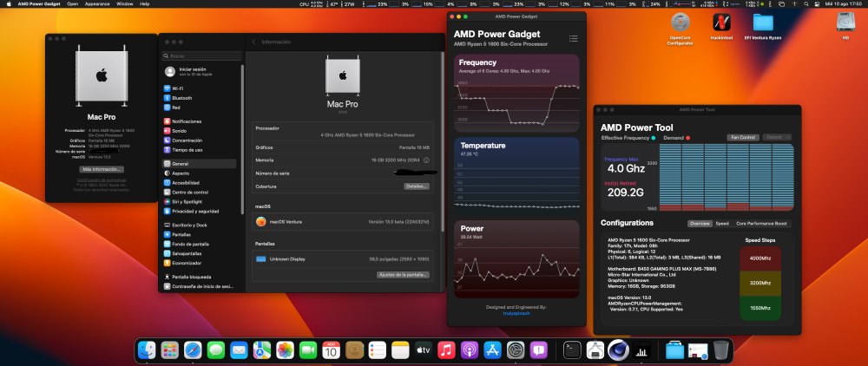This screenshot has height=366, width=868.
Task: Open the Help menu
Action: pos(144,3)
